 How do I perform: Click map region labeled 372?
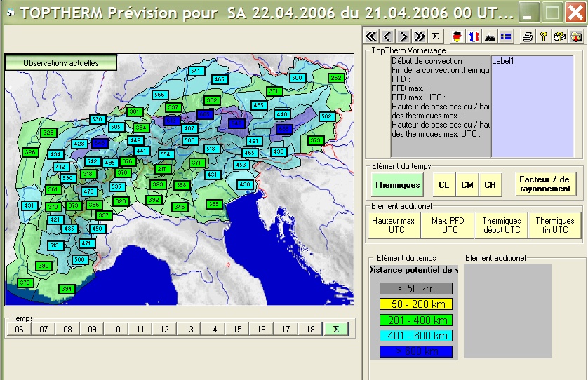(25, 283)
